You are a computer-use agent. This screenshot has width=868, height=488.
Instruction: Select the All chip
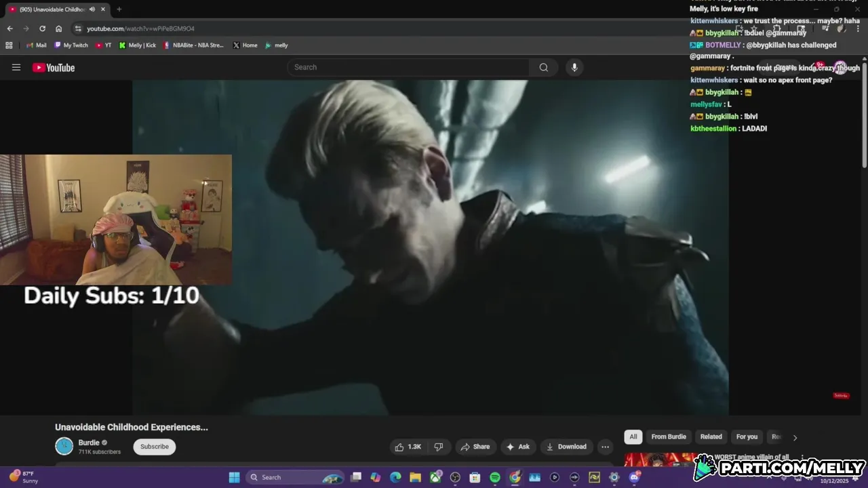tap(633, 436)
